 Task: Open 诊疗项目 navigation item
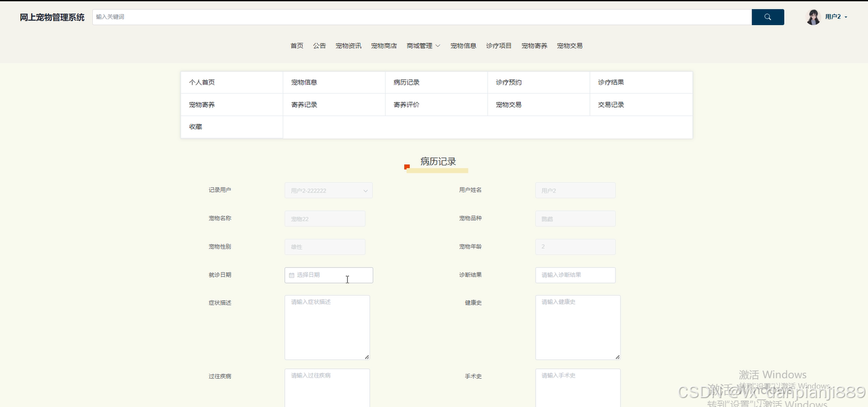499,46
